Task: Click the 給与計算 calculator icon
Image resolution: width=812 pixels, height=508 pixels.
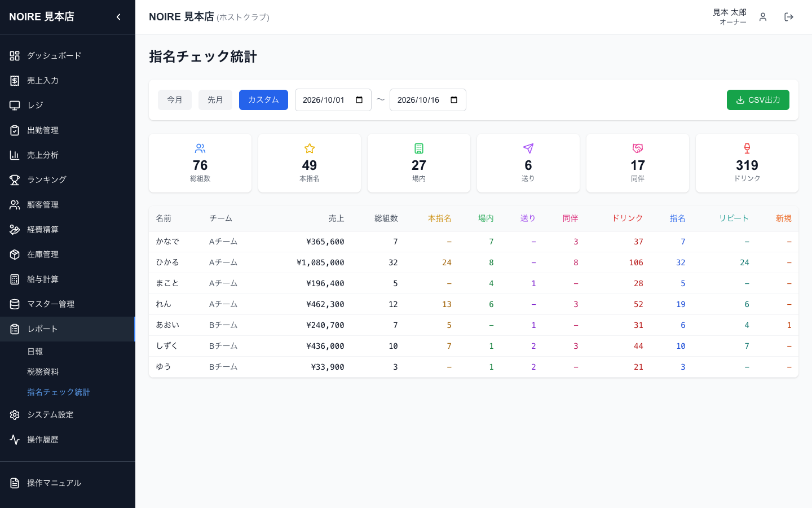Action: (15, 279)
